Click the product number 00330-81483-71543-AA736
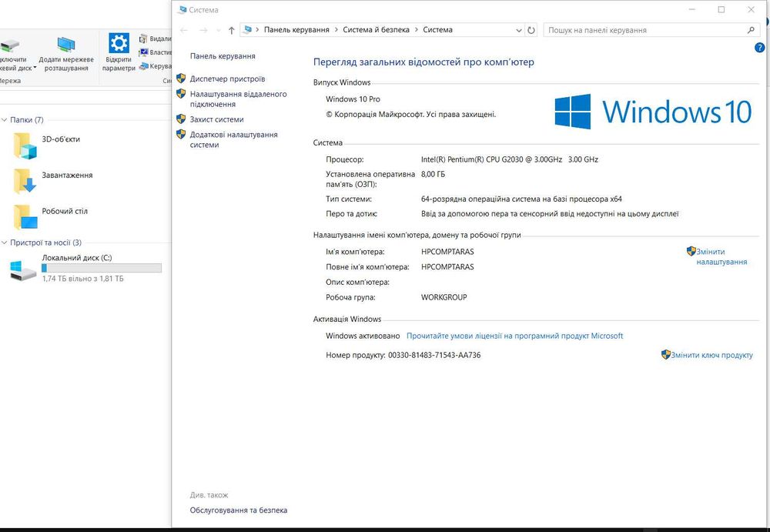This screenshot has height=532, width=770. pos(434,355)
